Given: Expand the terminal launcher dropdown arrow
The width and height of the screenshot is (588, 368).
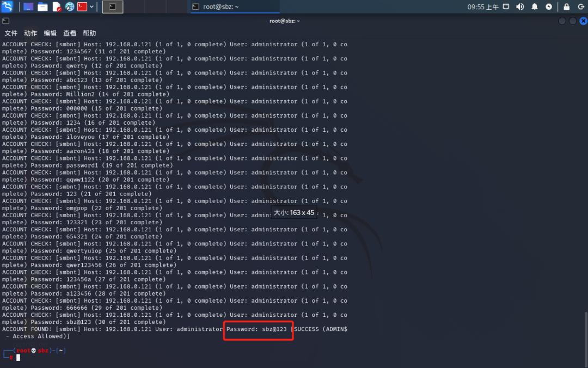Looking at the screenshot, I should coord(91,7).
